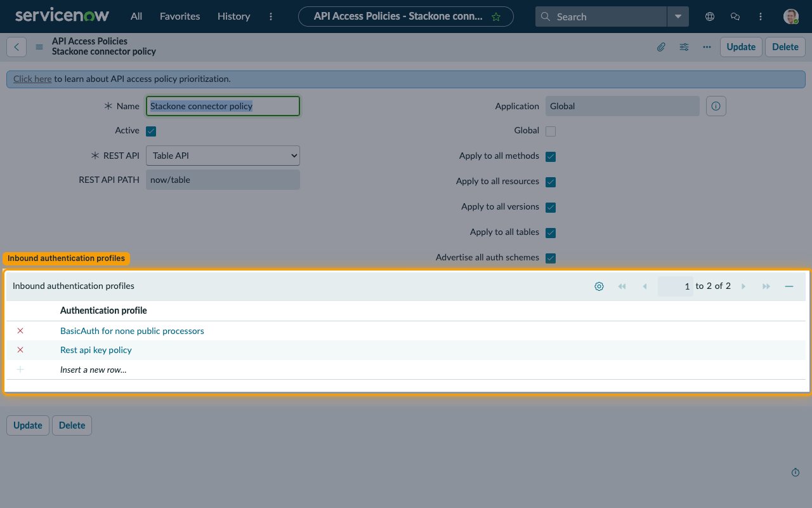
Task: Delete the Rest api key policy row
Action: pyautogui.click(x=20, y=350)
